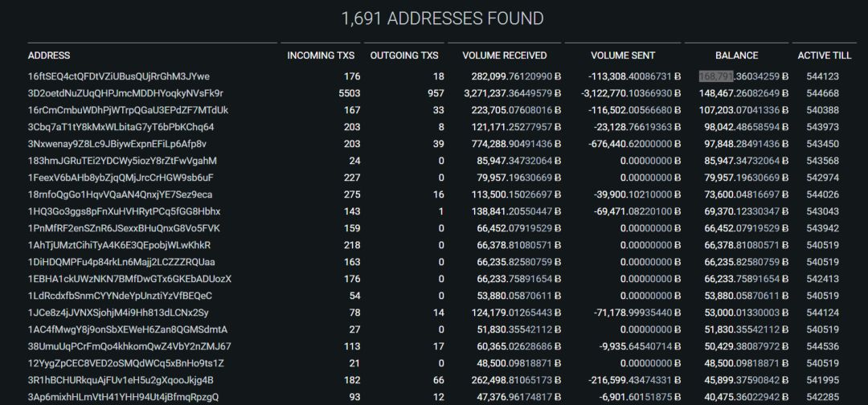
Task: Sort table by Address column header
Action: click(x=49, y=55)
